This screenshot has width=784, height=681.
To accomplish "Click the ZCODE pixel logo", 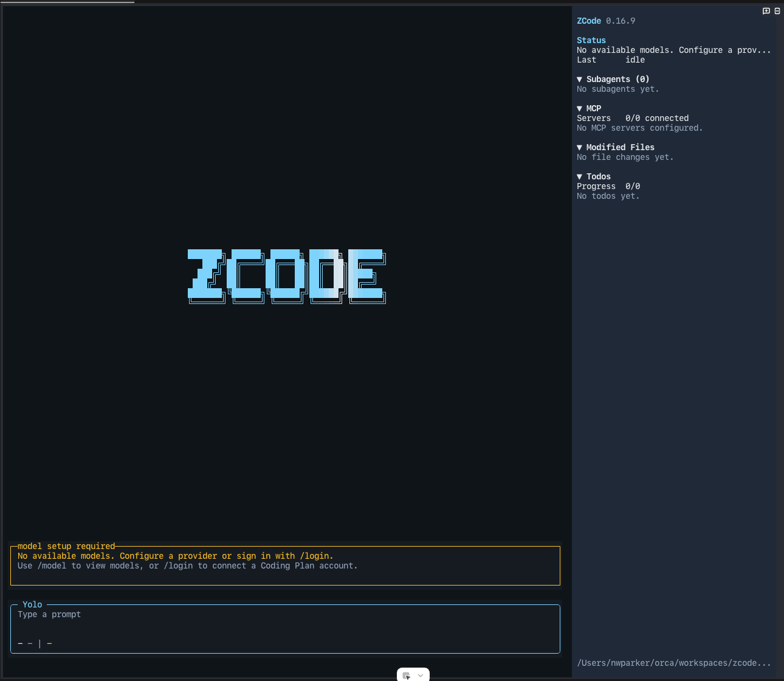I will click(x=287, y=276).
